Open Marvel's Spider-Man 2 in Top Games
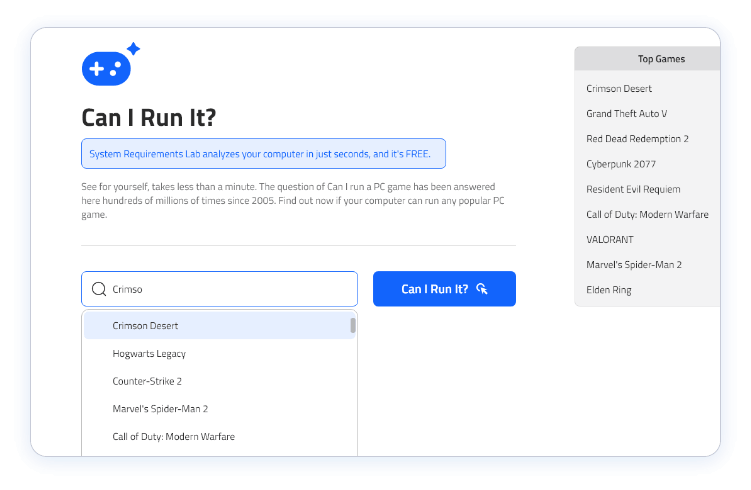Viewport: 751px width, 490px height. pyautogui.click(x=634, y=264)
